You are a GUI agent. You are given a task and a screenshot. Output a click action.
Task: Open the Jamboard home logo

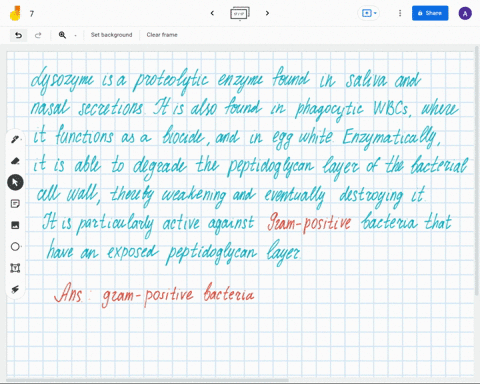point(15,13)
